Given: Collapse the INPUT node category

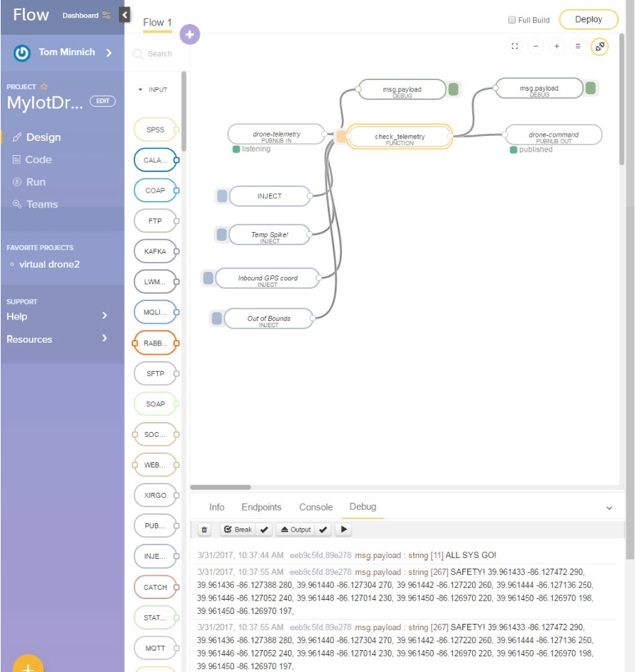Looking at the screenshot, I should pos(140,90).
